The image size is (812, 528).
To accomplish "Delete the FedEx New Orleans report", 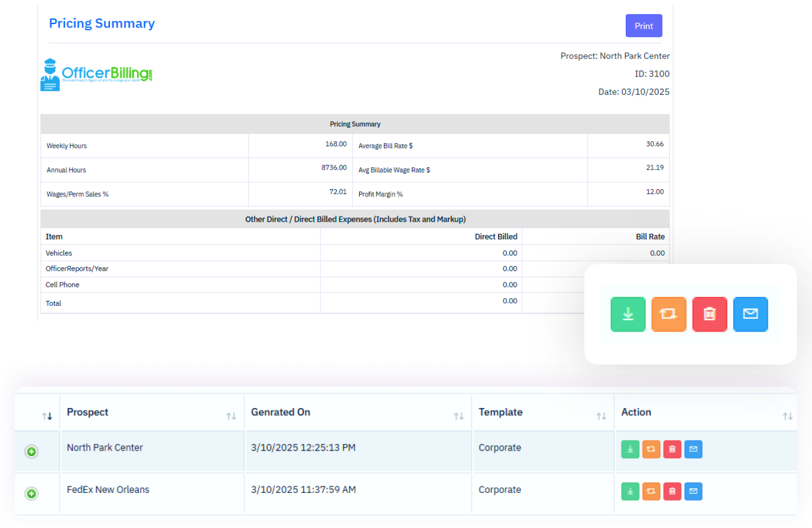I will pos(672,491).
